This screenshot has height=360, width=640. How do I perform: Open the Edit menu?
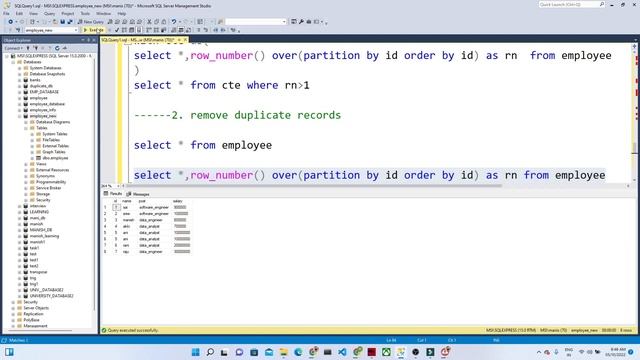(19, 13)
